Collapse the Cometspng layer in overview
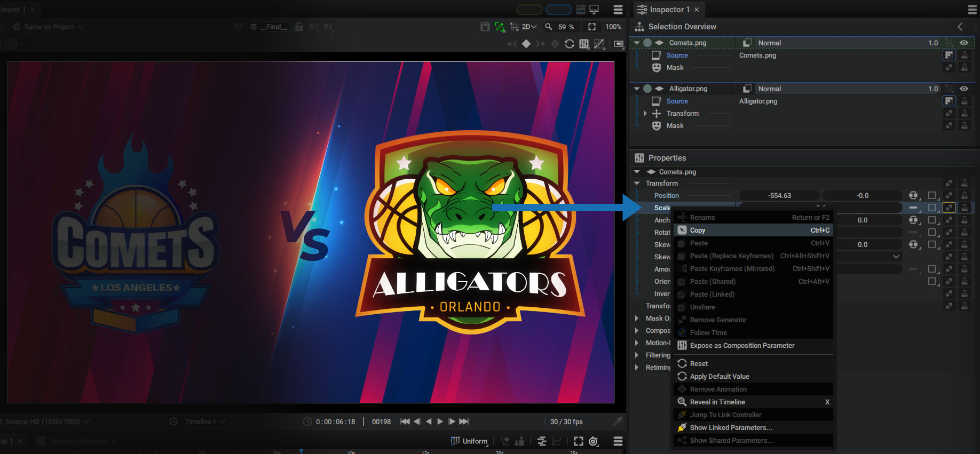The width and height of the screenshot is (980, 454). tap(637, 43)
